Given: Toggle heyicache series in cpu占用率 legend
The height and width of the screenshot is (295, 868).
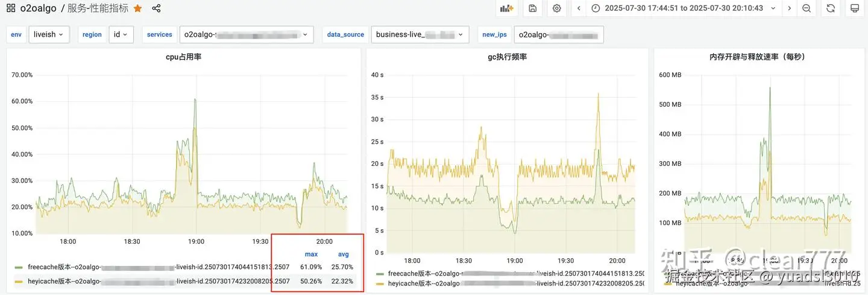Looking at the screenshot, I should click(x=159, y=281).
